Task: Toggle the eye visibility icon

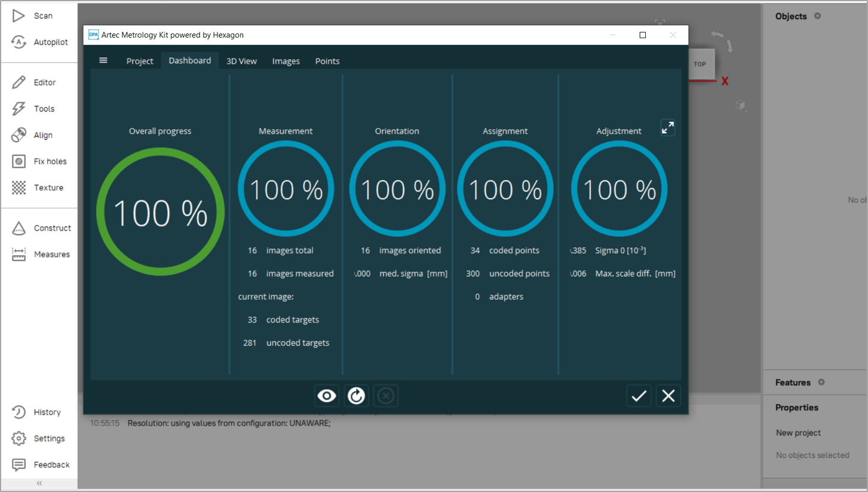Action: pyautogui.click(x=327, y=395)
